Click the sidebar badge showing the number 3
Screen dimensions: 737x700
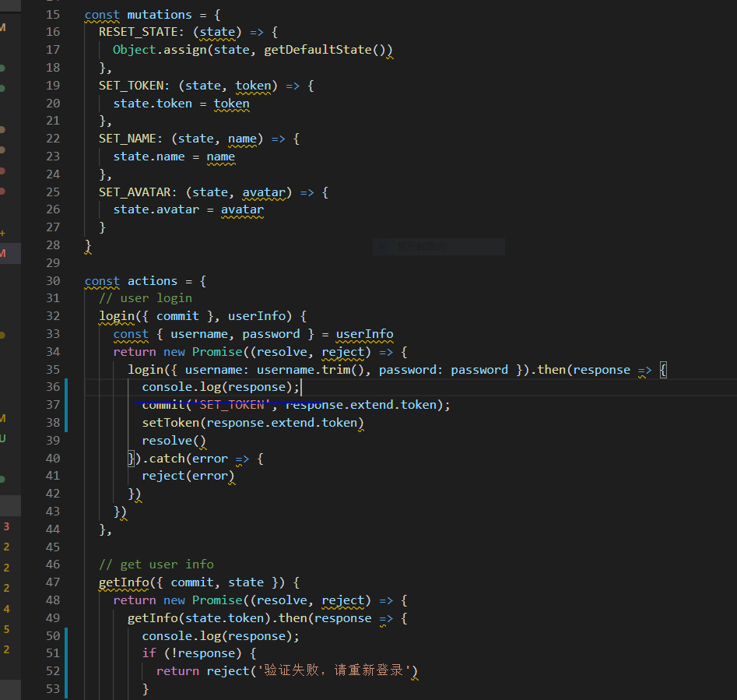point(6,526)
